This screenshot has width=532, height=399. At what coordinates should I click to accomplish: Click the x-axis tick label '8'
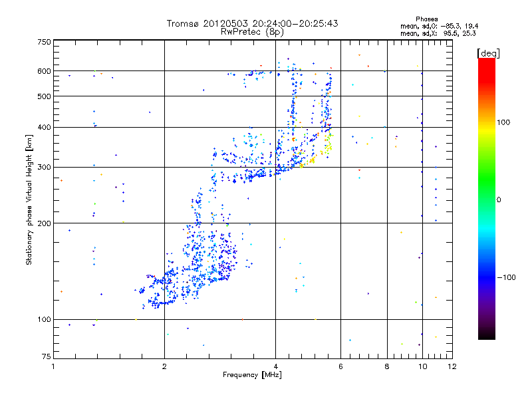(387, 366)
